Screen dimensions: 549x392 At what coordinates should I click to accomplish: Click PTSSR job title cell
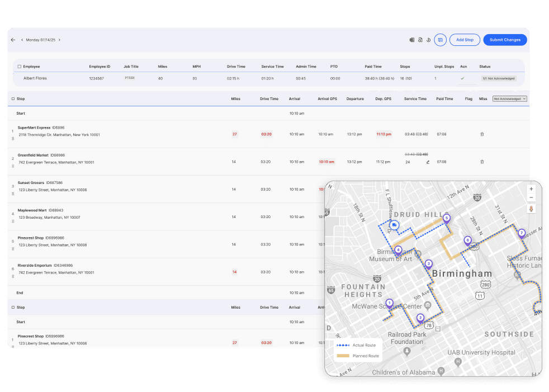point(130,78)
